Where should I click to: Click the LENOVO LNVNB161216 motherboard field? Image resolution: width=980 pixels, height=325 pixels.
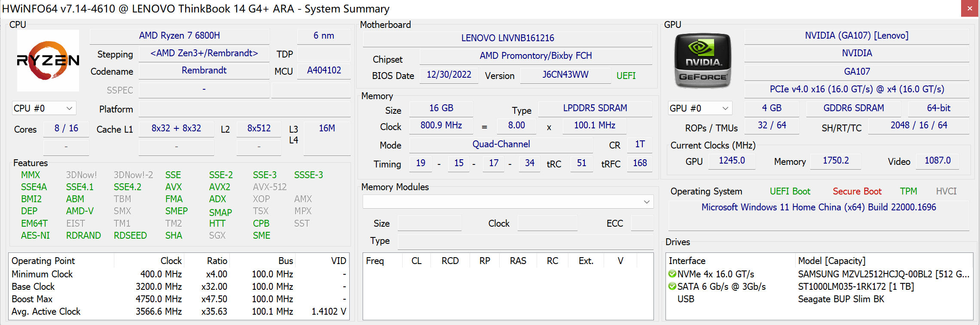(x=507, y=38)
